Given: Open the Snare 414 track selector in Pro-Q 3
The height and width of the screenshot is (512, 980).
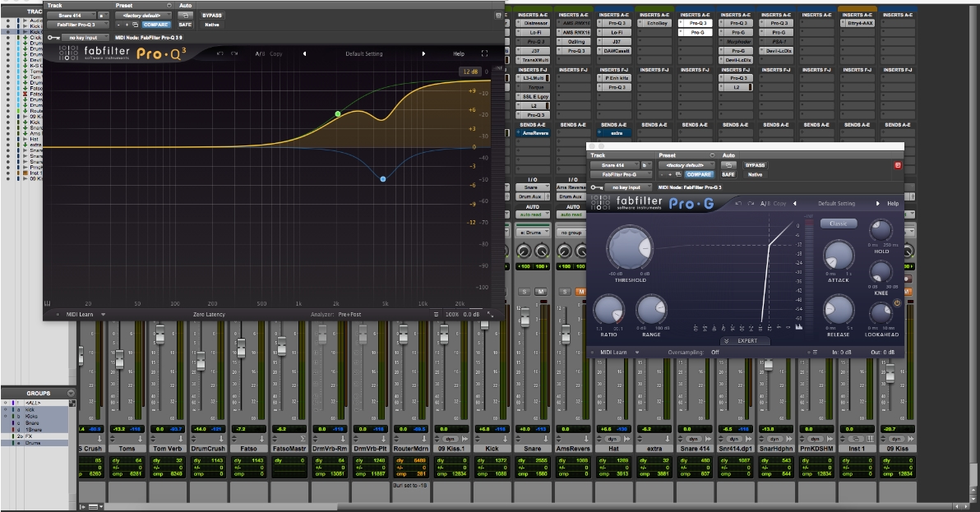Looking at the screenshot, I should [x=72, y=15].
